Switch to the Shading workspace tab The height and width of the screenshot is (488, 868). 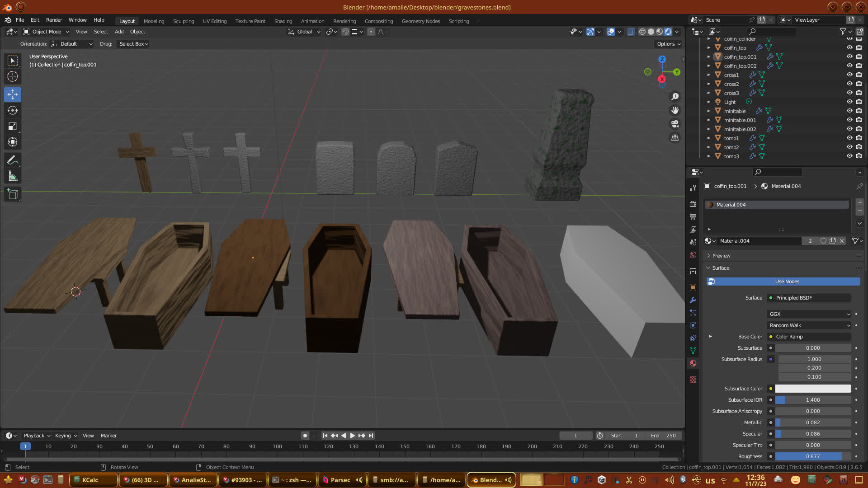click(x=283, y=21)
